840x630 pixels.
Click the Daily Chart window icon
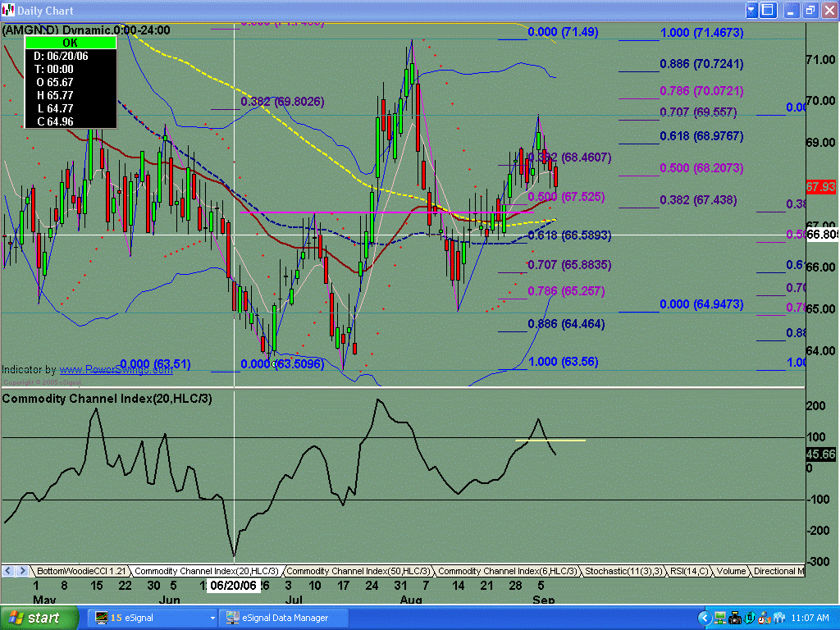tap(8, 10)
